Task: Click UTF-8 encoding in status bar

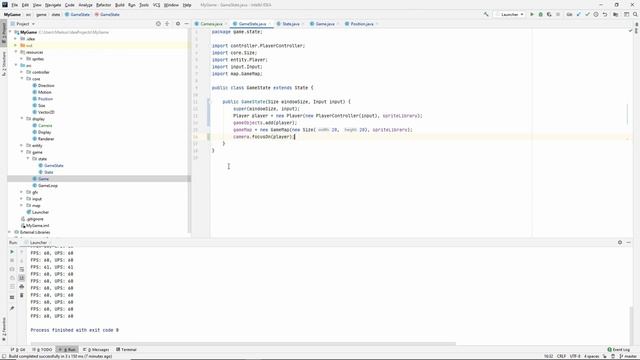Action: (x=575, y=356)
